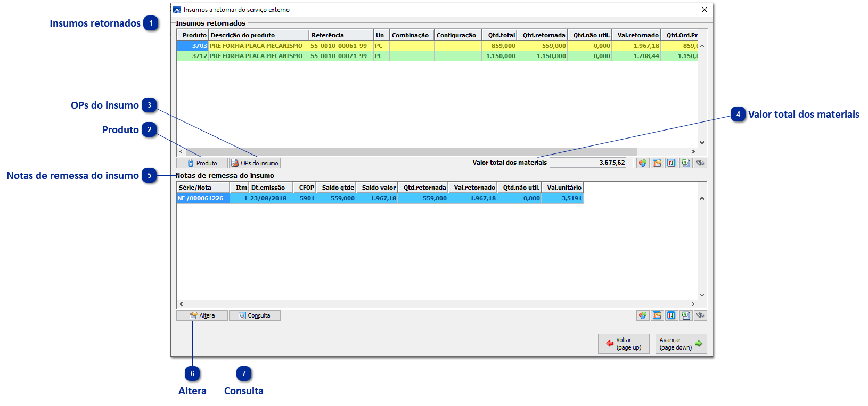The width and height of the screenshot is (868, 406).
Task: Click binoculars search icon below Insumos retornados grid
Action: click(x=700, y=163)
